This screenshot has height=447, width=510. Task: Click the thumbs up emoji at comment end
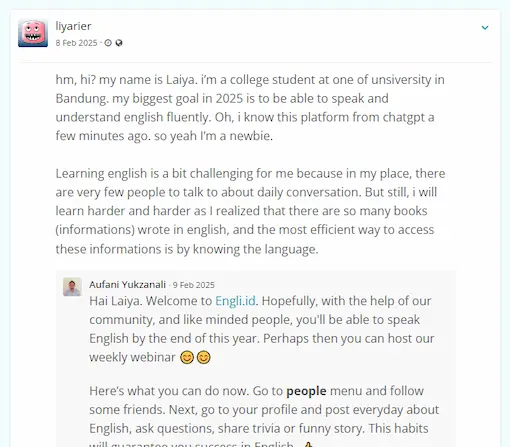tap(308, 444)
